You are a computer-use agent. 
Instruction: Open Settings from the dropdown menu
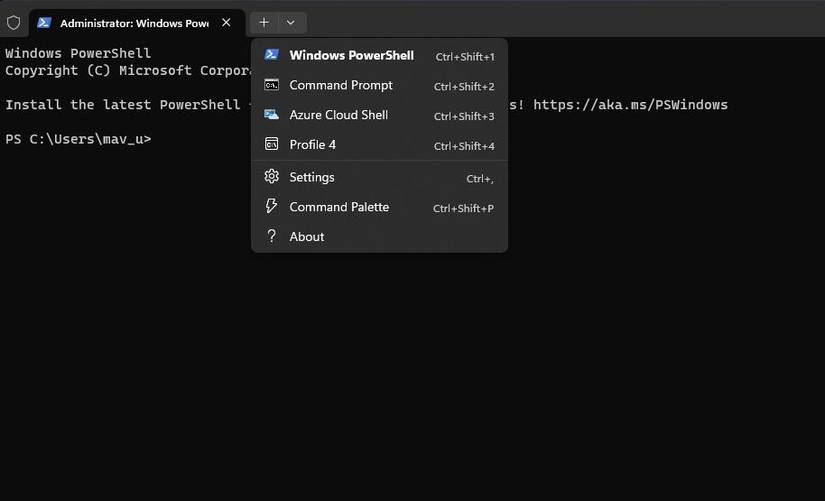click(312, 177)
